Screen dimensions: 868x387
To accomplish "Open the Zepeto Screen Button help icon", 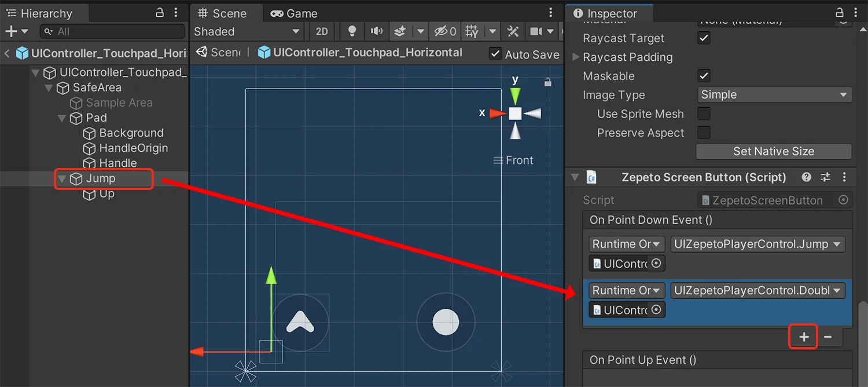I will pos(806,177).
